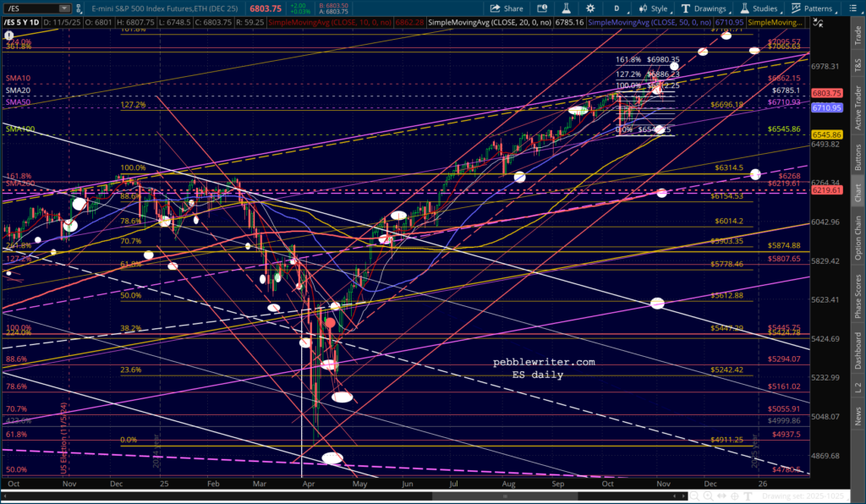Viewport: 866px width, 504px height.
Task: Expand the Patterns menu
Action: click(x=813, y=8)
